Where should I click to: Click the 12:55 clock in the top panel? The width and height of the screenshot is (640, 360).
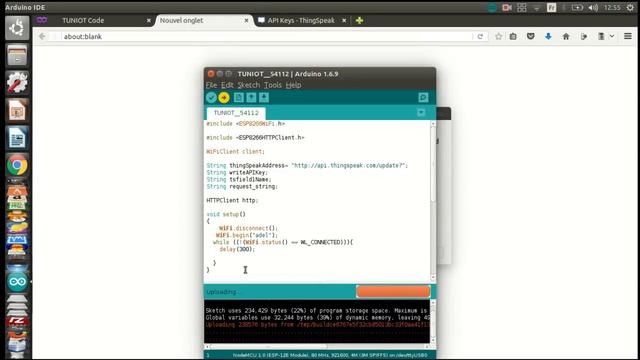612,8
